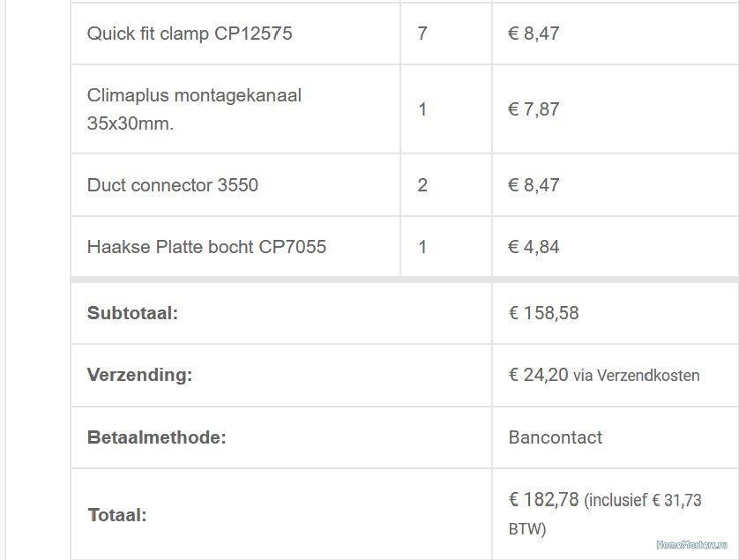This screenshot has width=739, height=560.
Task: Click the Betaalmethode label
Action: pos(156,437)
